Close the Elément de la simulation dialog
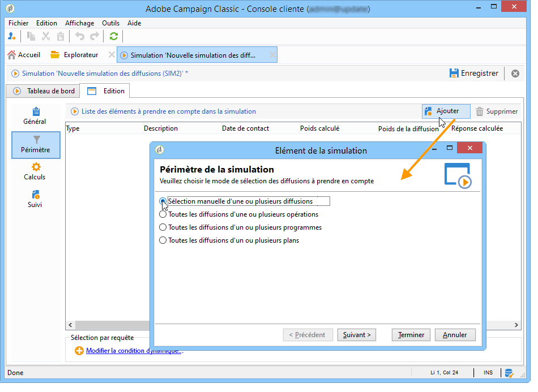This screenshot has height=392, width=538. tap(469, 148)
